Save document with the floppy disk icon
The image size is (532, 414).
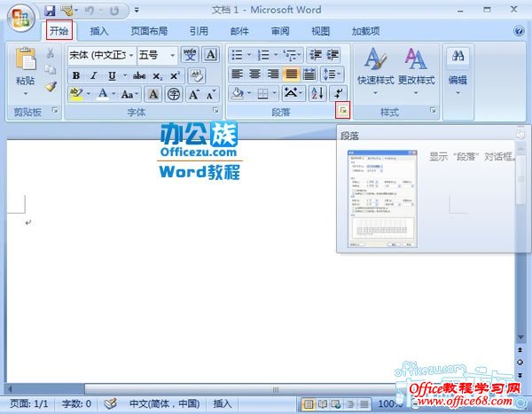(x=50, y=11)
